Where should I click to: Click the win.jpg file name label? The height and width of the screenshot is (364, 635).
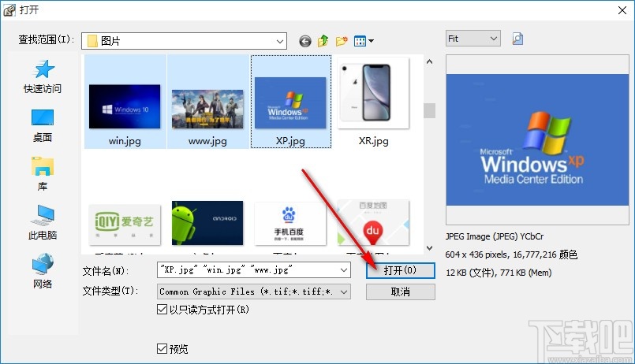click(125, 141)
